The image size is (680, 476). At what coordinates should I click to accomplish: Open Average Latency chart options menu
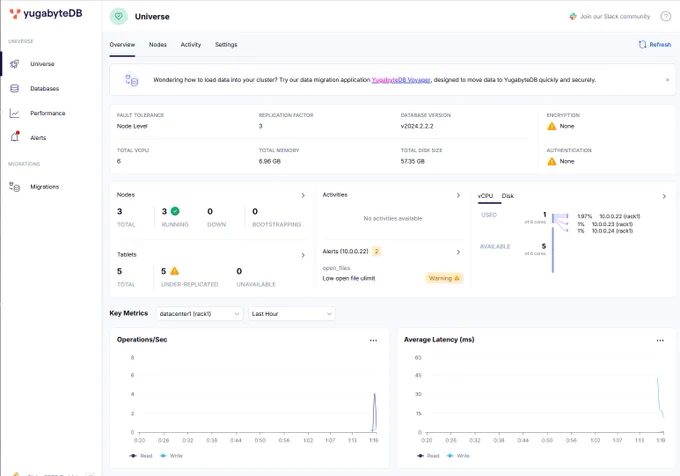[660, 340]
